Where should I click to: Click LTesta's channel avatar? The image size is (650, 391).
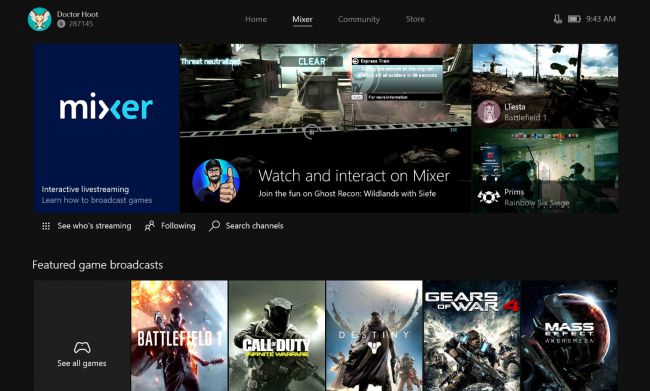click(488, 112)
